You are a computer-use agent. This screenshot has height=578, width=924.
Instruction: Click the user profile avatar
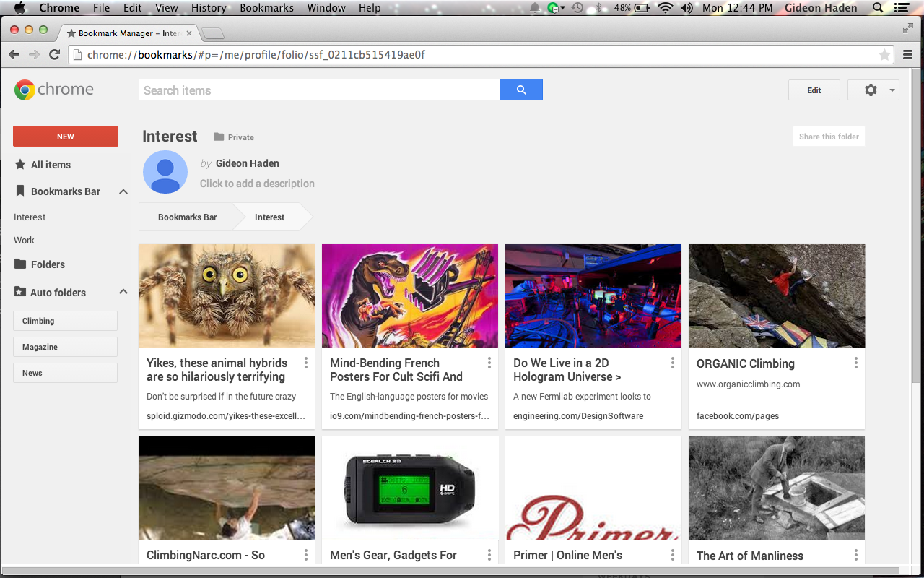point(165,172)
